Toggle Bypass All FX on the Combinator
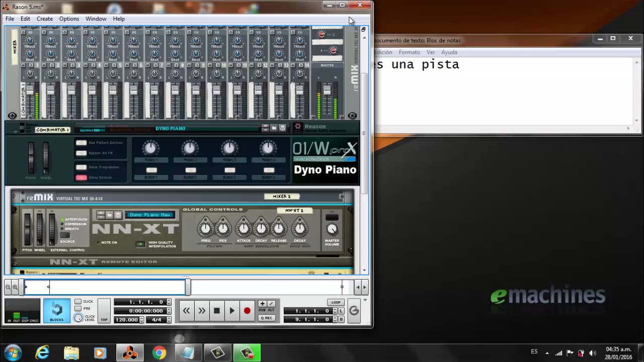 (x=81, y=153)
